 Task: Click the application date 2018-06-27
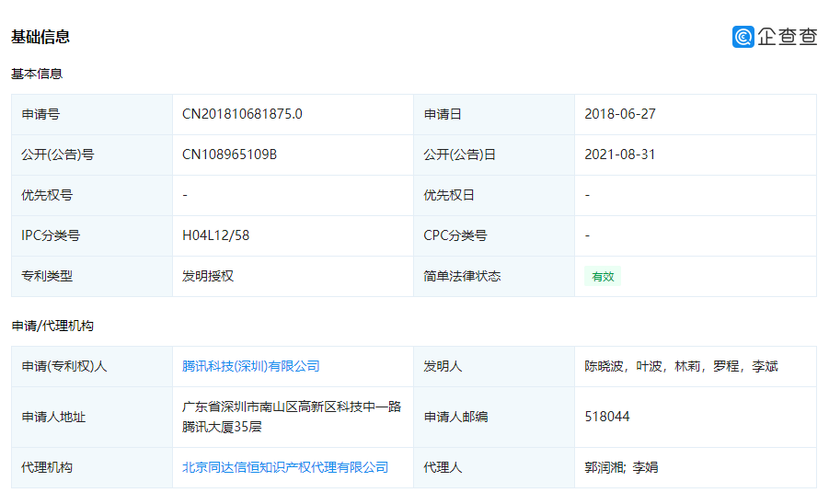[x=620, y=114]
